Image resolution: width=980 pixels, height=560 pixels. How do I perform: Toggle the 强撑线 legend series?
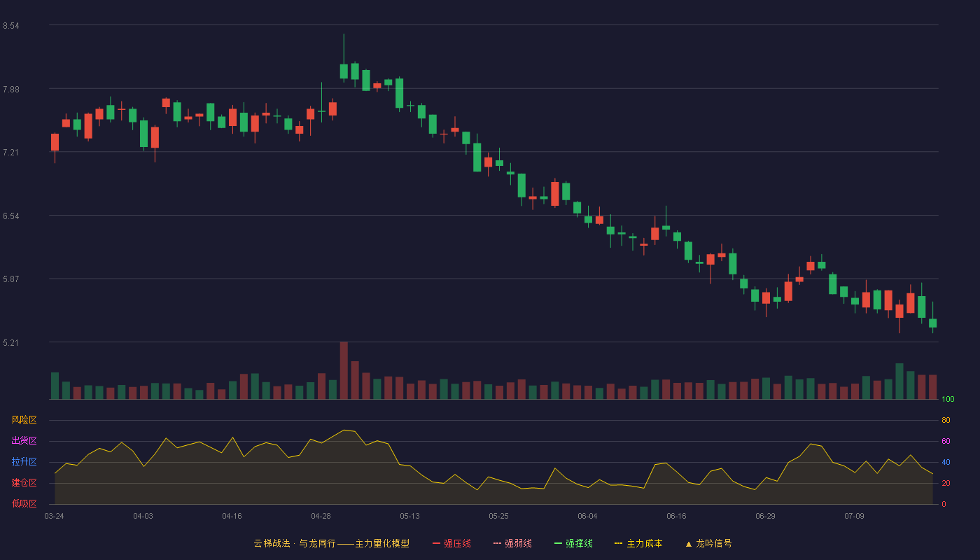coord(573,543)
